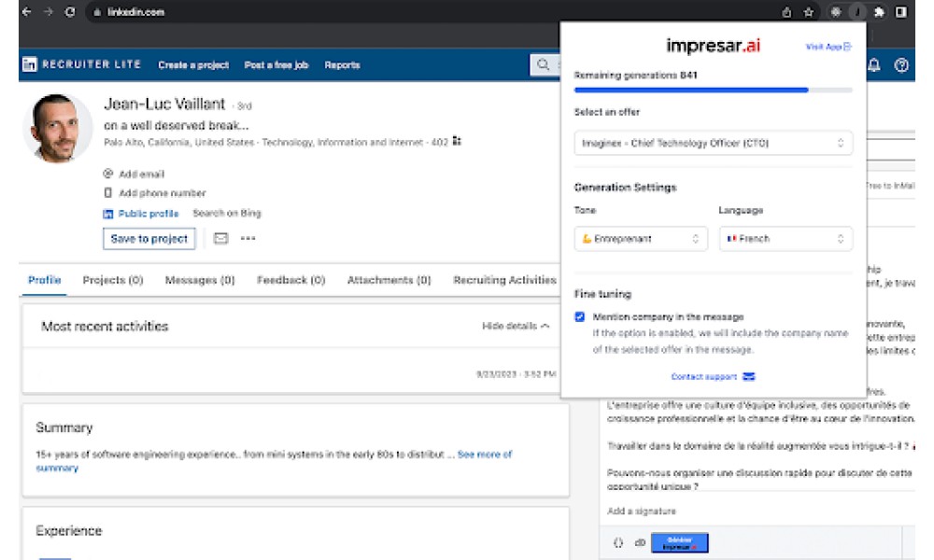
Task: Click Search on Bing link
Action: pos(226,213)
